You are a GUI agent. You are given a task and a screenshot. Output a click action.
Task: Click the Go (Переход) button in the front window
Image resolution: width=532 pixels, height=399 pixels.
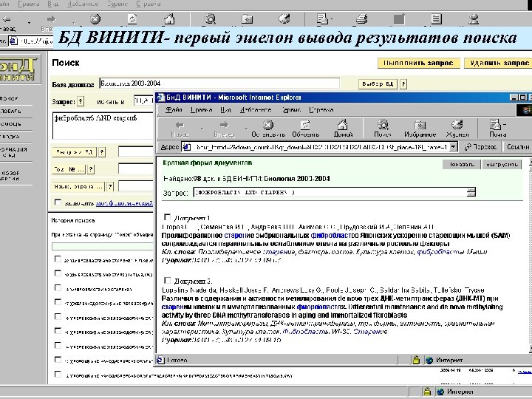[x=480, y=147]
